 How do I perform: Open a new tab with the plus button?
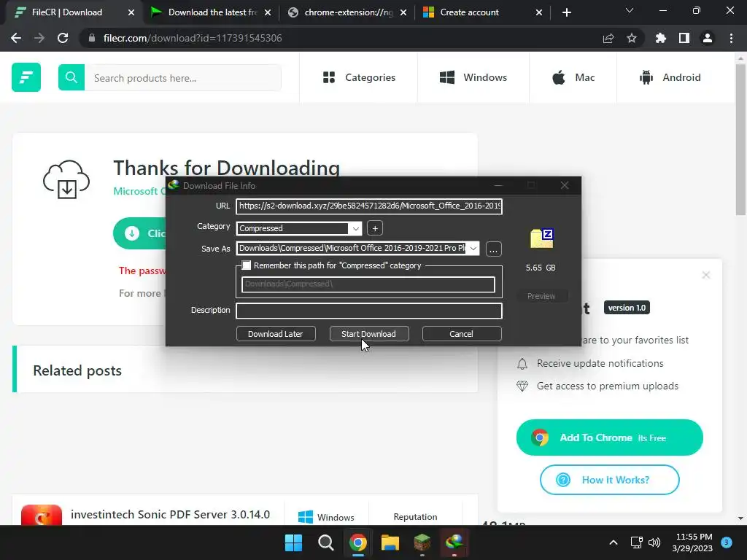pos(566,12)
